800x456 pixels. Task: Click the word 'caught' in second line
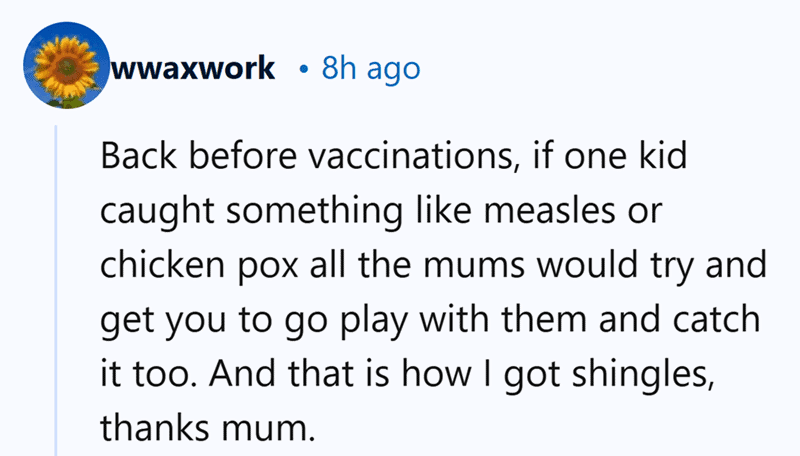click(157, 212)
